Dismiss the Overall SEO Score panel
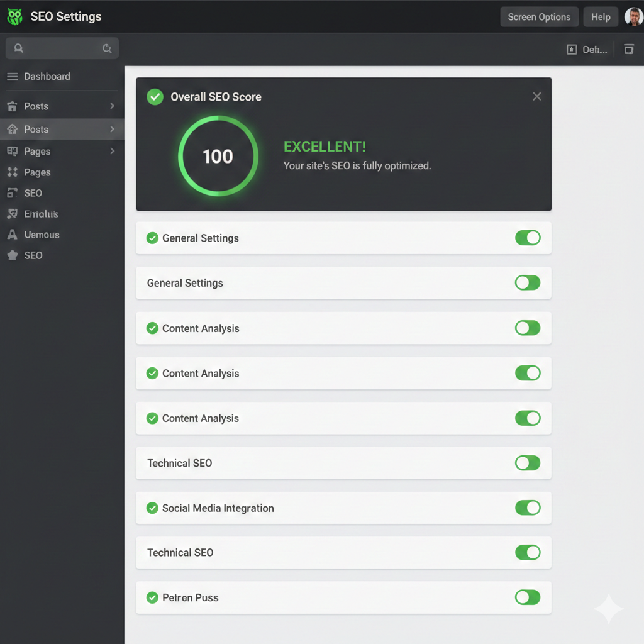Screen dimensions: 644x644 [536, 96]
